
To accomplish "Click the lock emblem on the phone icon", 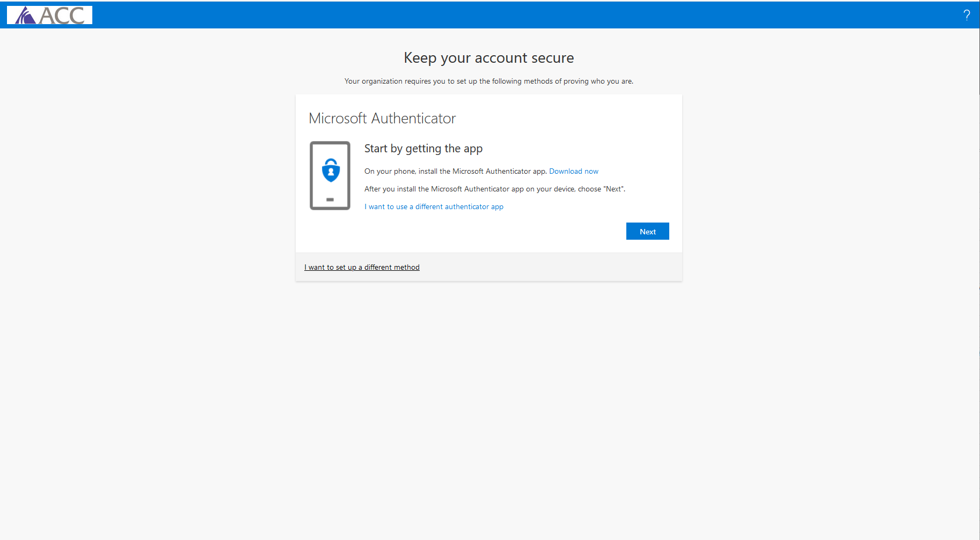I will click(x=330, y=170).
